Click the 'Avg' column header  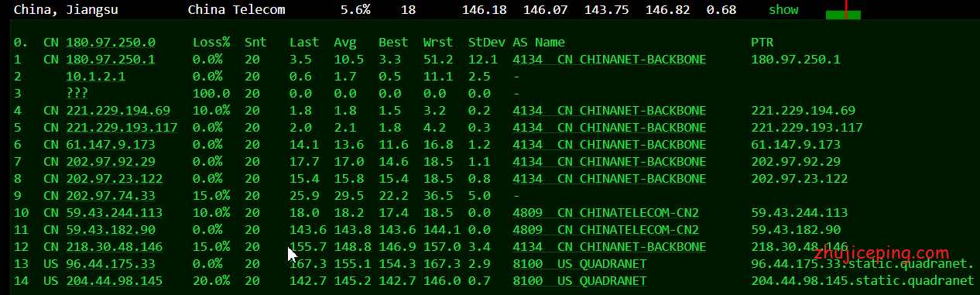pos(345,43)
